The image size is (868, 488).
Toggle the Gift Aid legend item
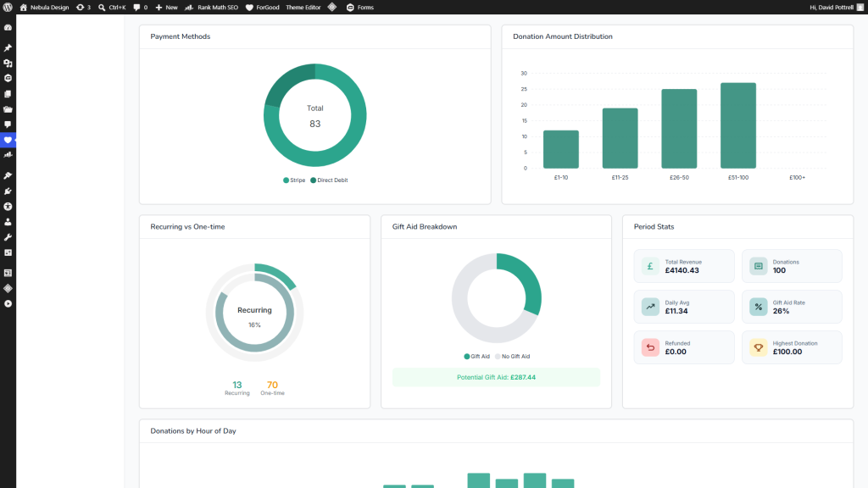pos(476,357)
